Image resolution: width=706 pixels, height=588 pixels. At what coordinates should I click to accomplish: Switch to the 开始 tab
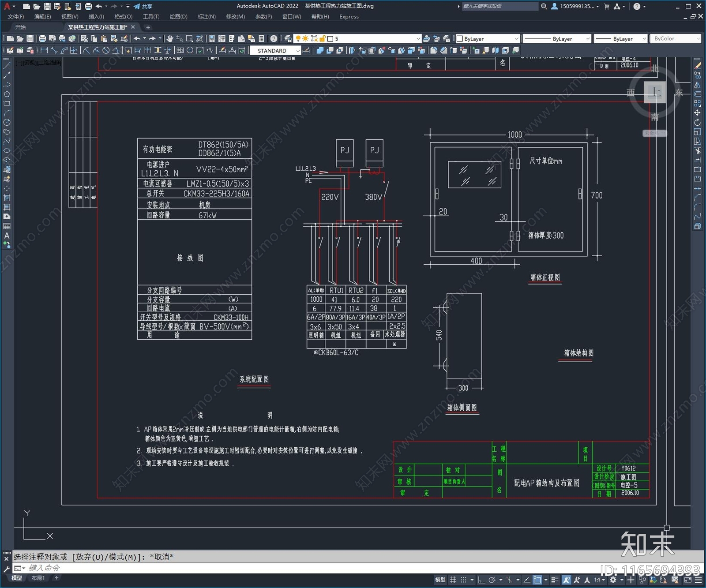20,27
